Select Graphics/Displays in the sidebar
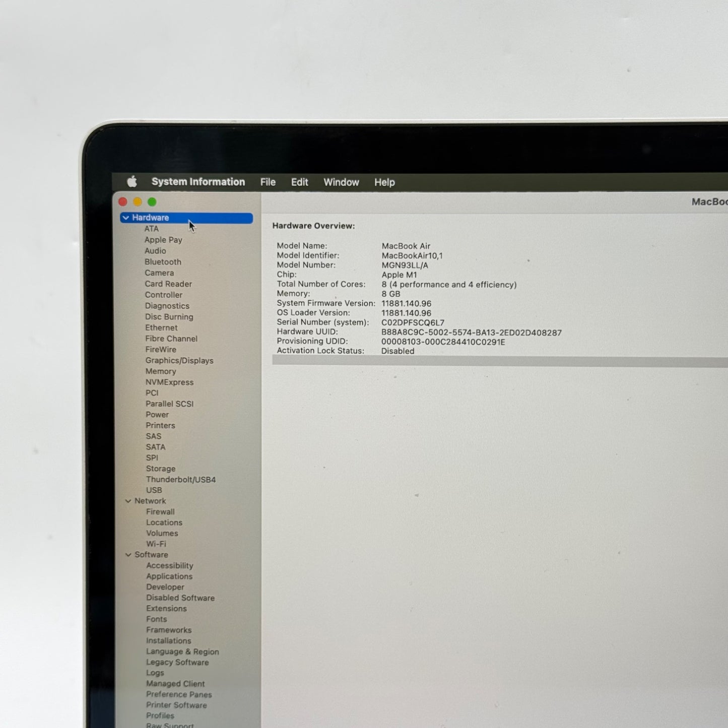Viewport: 728px width, 728px height. tap(179, 361)
